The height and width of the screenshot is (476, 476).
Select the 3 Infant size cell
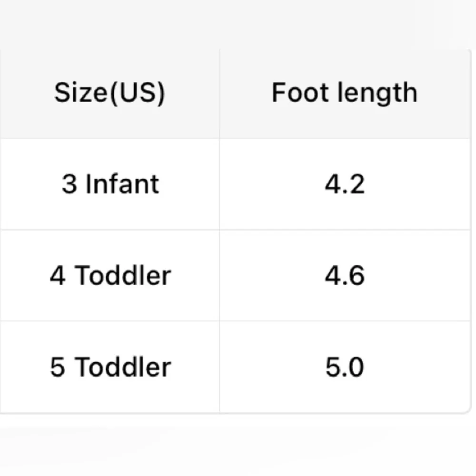[109, 184]
